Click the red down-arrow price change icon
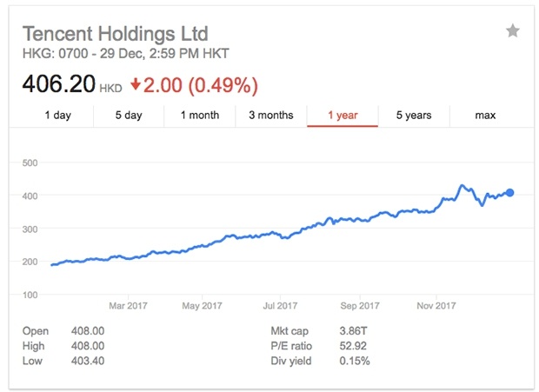The image size is (539, 392). [136, 84]
